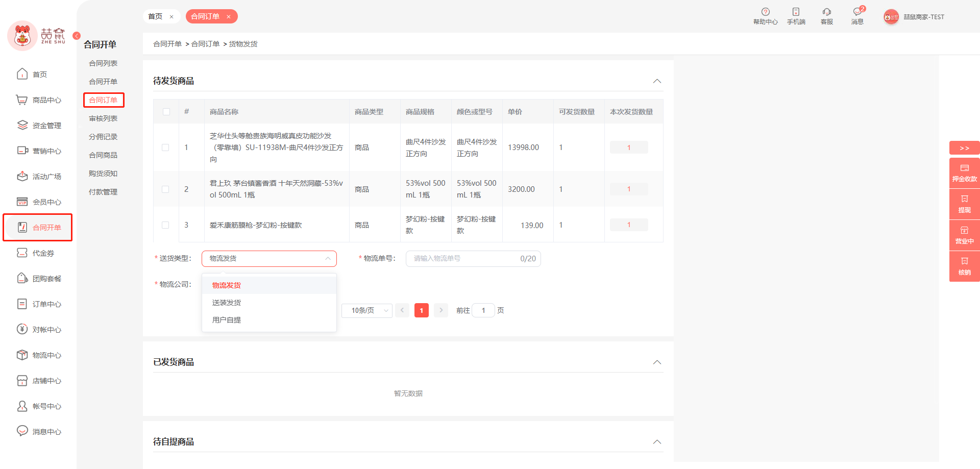Open 分佣记录 submenu item
Image resolution: width=980 pixels, height=469 pixels.
[103, 137]
